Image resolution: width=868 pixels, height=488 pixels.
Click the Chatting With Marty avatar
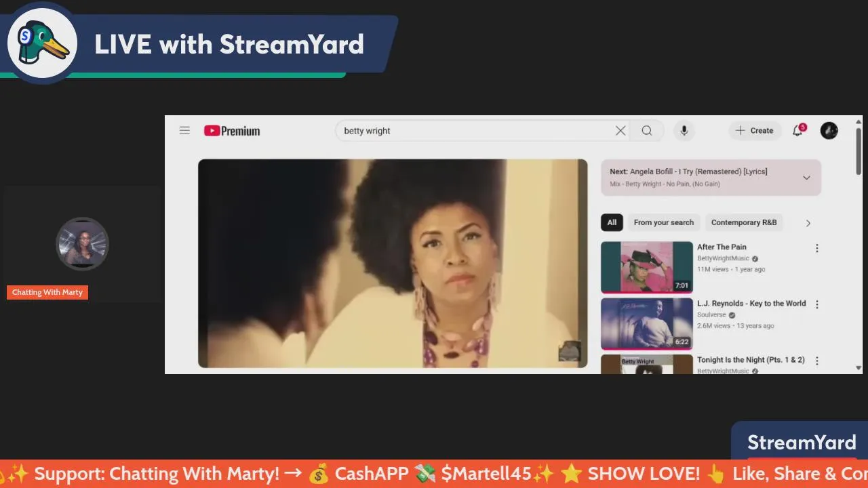pyautogui.click(x=82, y=244)
